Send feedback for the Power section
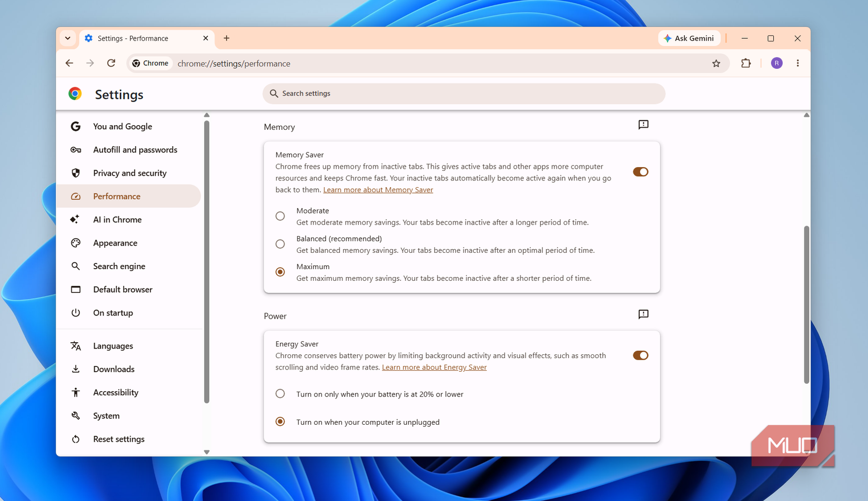Viewport: 868px width, 501px height. tap(643, 314)
